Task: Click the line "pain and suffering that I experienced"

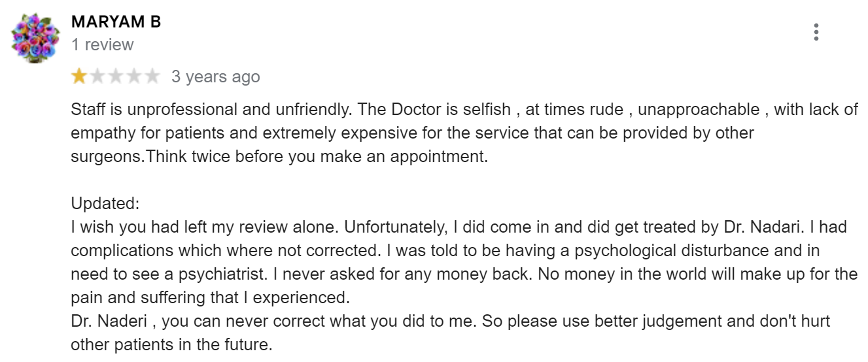Action: (x=211, y=299)
